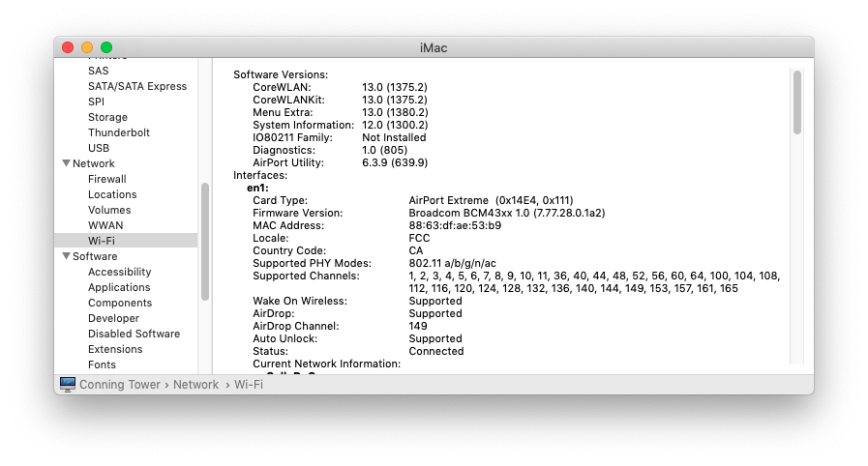
Task: Click the sidebar scrollbar thumb
Action: (205, 242)
